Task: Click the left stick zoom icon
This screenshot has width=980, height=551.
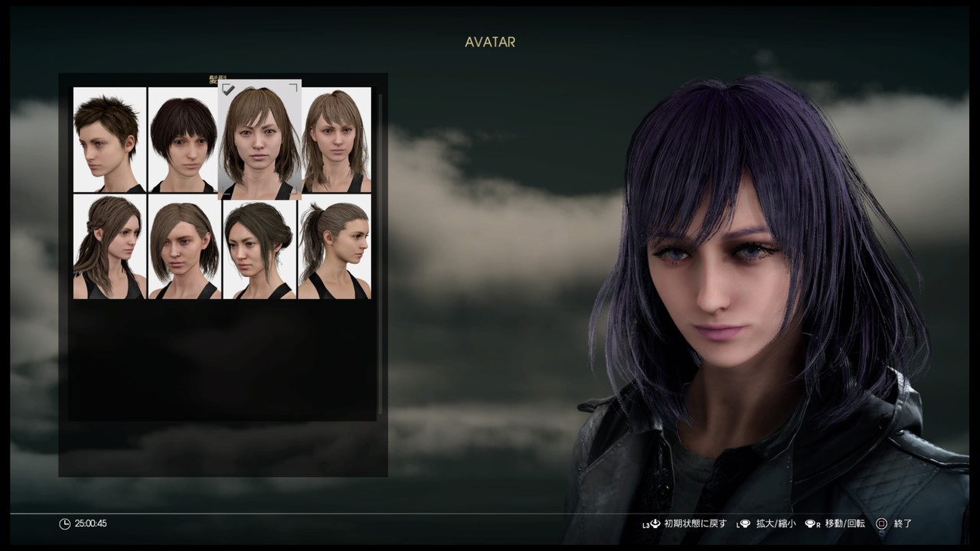Action: click(745, 523)
